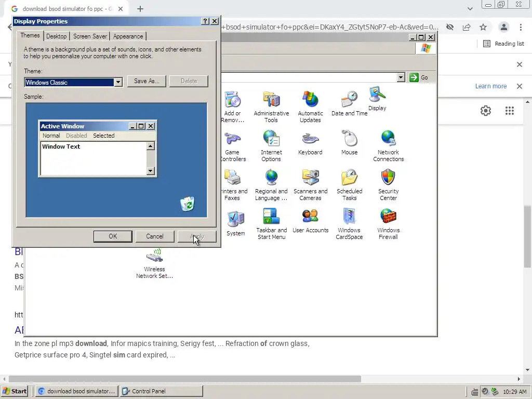Open Automatic Updates icon
The image size is (532, 399).
tap(310, 106)
